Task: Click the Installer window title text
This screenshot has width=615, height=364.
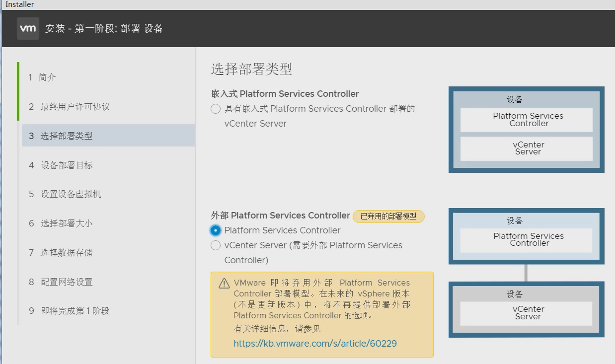Action: [x=20, y=4]
